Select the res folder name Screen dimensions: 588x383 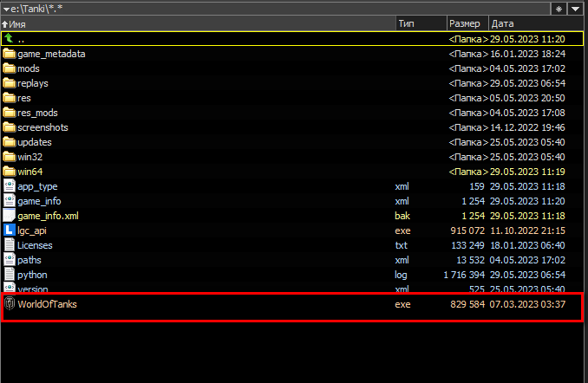(24, 98)
